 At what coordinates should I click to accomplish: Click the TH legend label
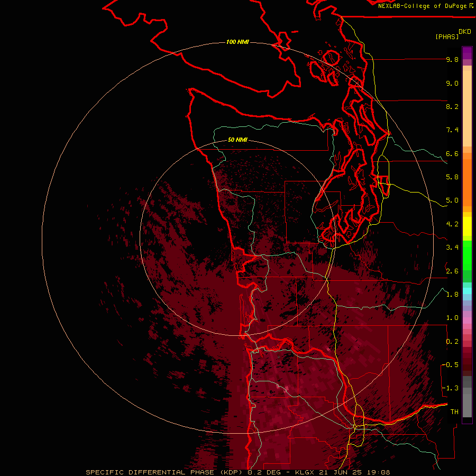click(x=454, y=412)
